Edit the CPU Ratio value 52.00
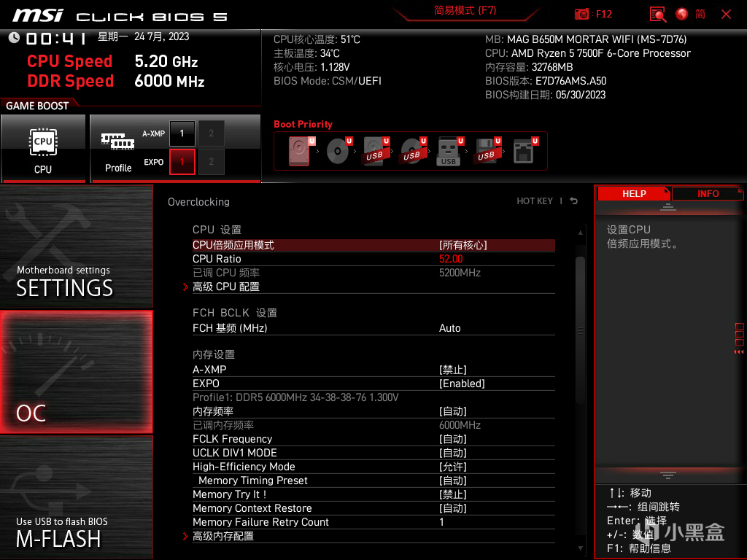Image resolution: width=747 pixels, height=560 pixels. (x=451, y=259)
